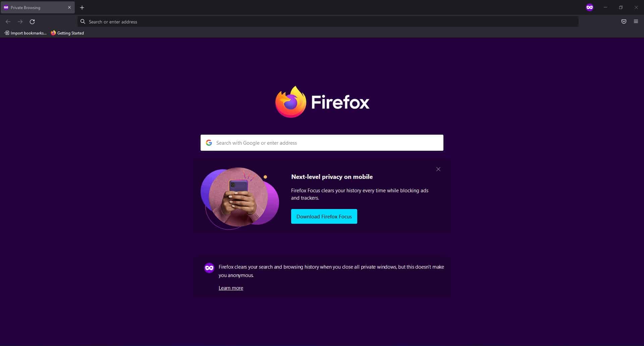Open a new tab with the plus icon

pos(82,7)
